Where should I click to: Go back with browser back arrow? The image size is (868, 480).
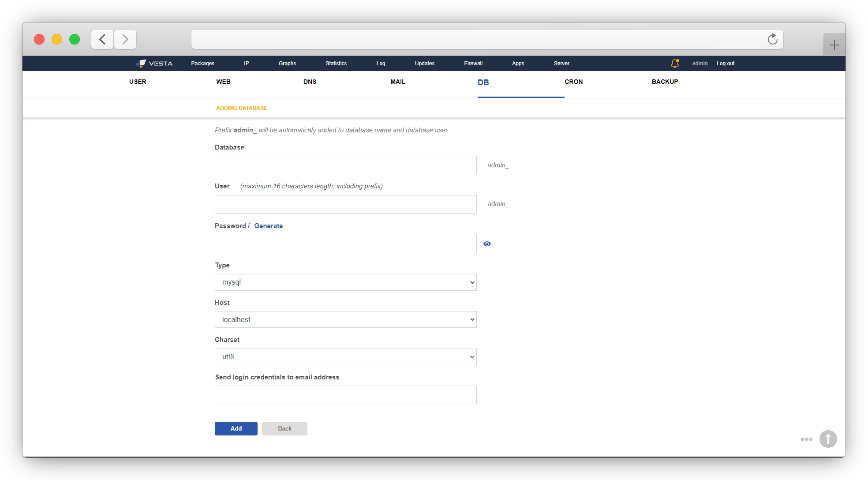[102, 39]
